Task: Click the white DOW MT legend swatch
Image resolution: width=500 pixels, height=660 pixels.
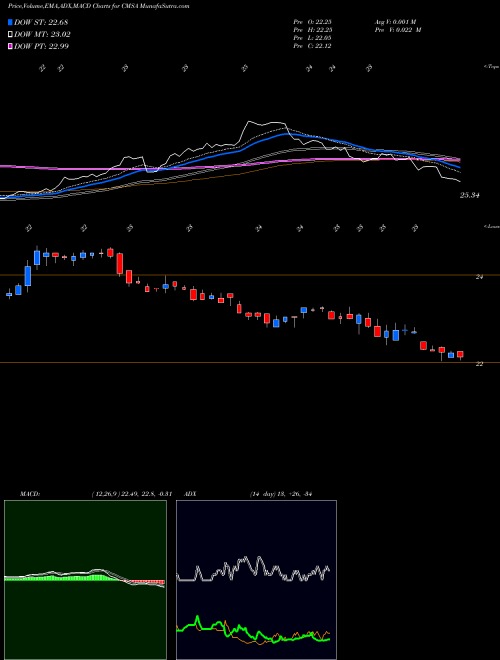Action: click(10, 35)
